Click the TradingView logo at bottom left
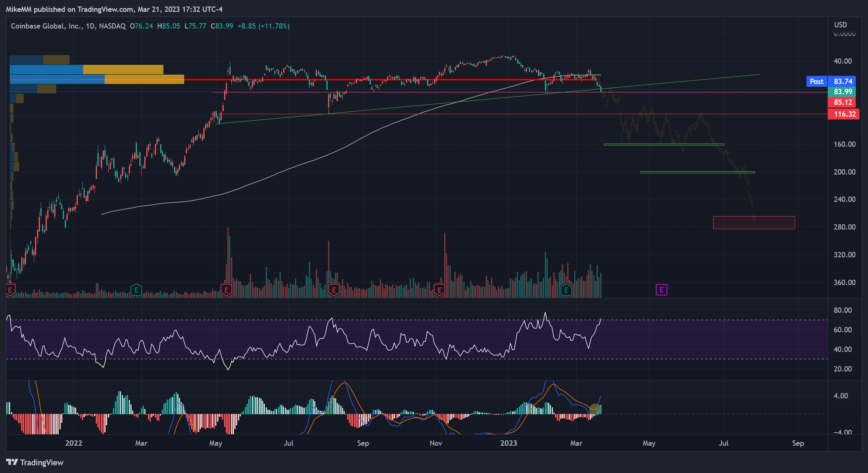Viewport: 868px width, 473px height. [35, 462]
